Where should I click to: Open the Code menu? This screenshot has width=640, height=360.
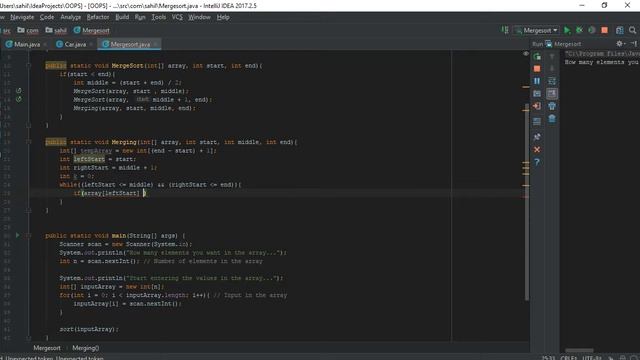(47, 17)
